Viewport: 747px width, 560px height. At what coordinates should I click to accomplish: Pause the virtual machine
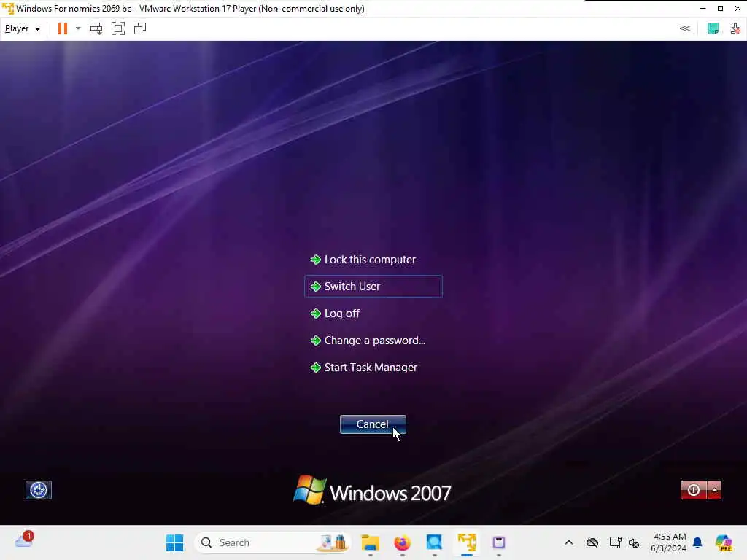click(x=63, y=28)
